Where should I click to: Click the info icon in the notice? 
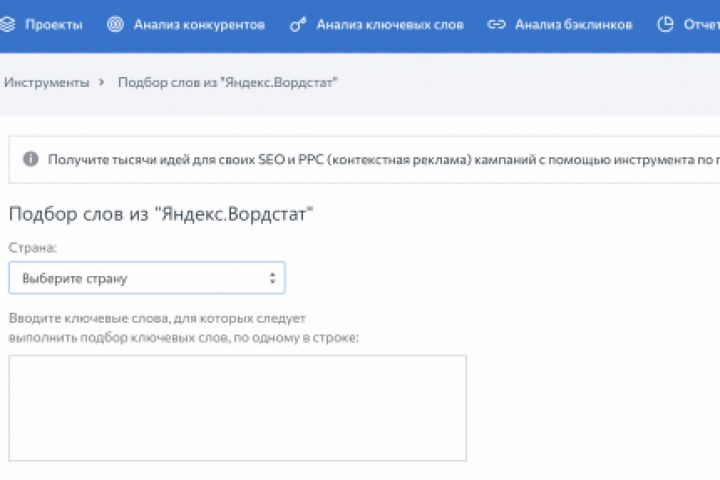31,159
